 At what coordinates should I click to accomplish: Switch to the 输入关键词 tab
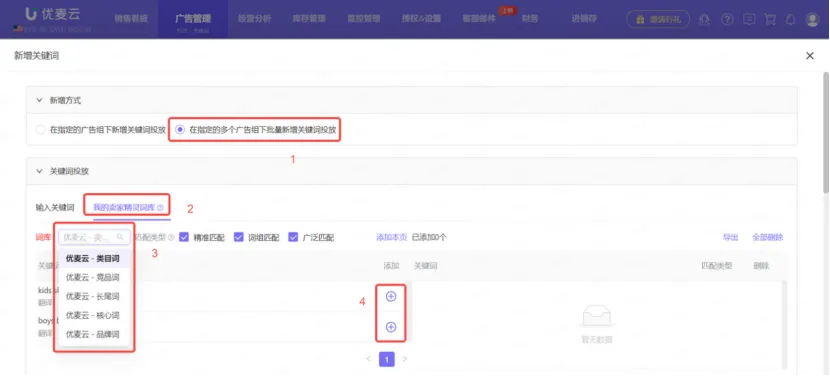(55, 208)
